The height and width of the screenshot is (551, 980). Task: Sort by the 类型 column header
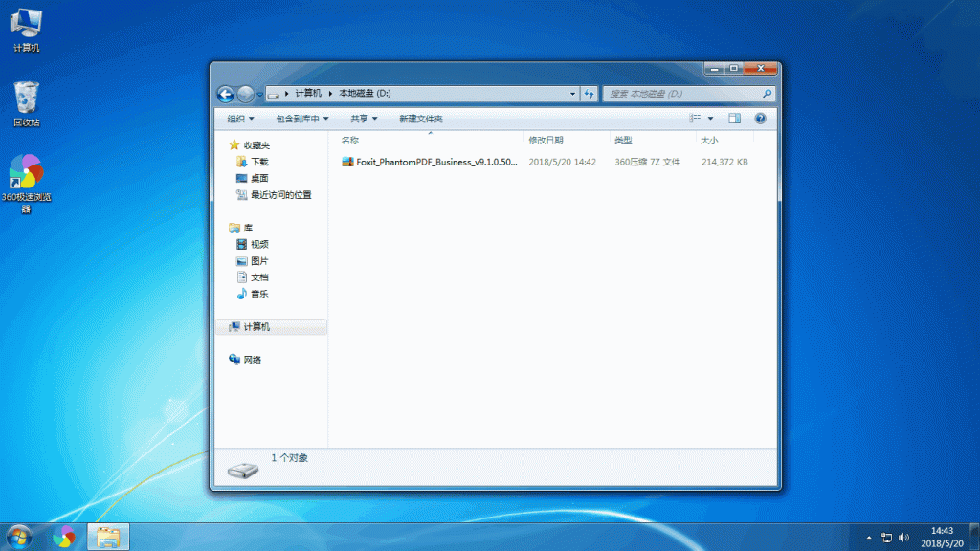(x=653, y=141)
